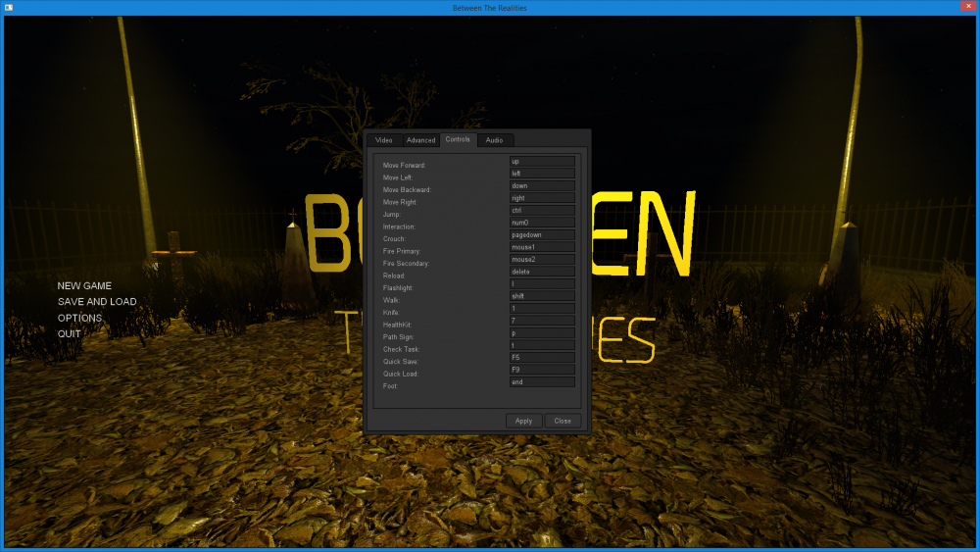The image size is (980, 552).
Task: Click Quick Load field 'F9'
Action: pyautogui.click(x=542, y=370)
